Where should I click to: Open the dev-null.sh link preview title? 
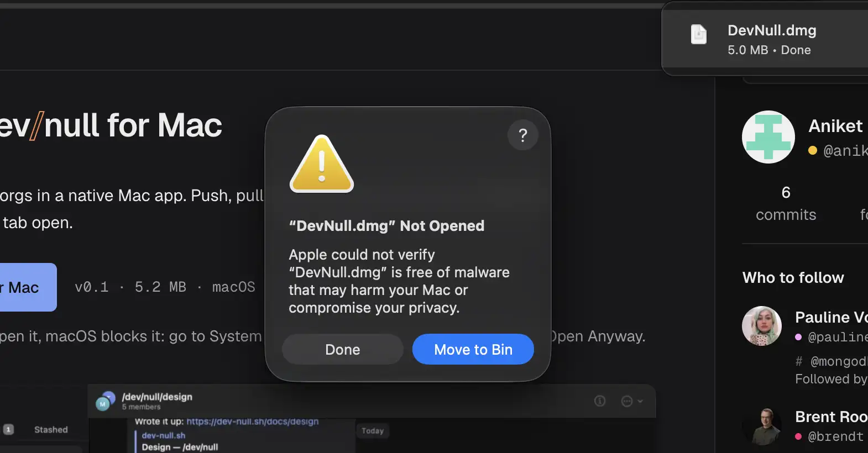[x=164, y=435]
